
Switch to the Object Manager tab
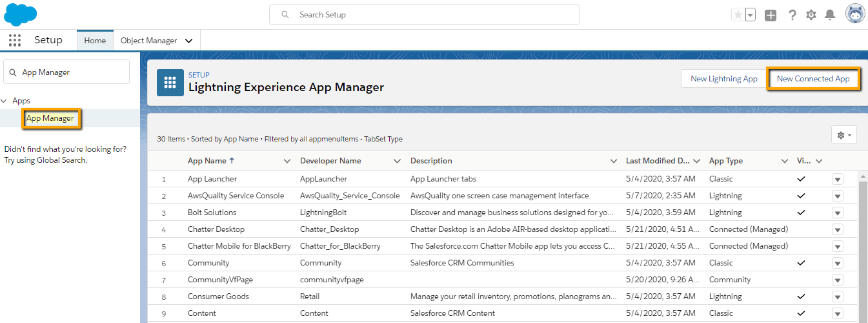pyautogui.click(x=148, y=40)
